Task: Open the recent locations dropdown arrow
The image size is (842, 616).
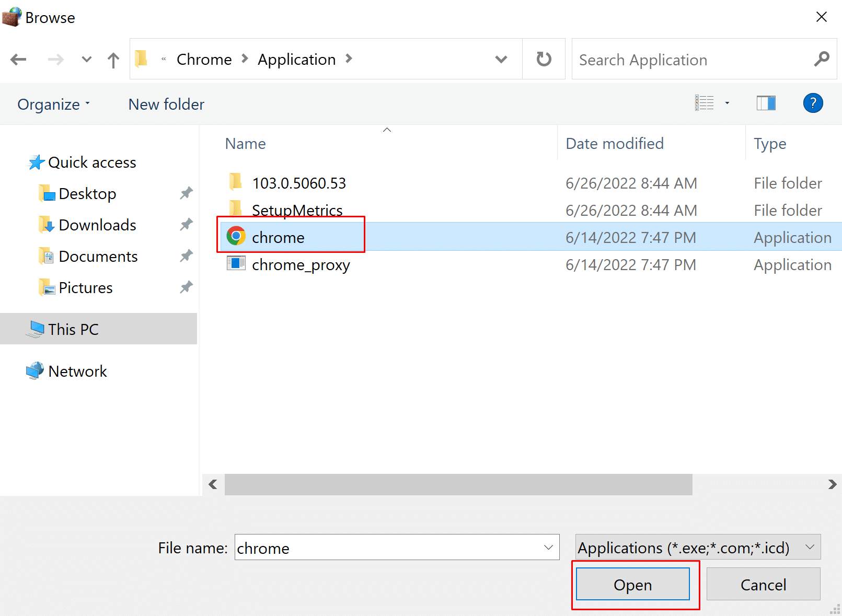Action: 87,60
